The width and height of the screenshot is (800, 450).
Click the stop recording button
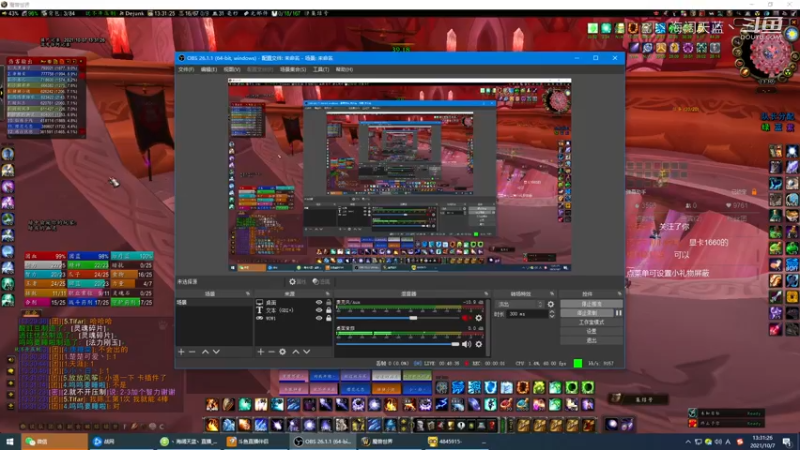pyautogui.click(x=587, y=313)
